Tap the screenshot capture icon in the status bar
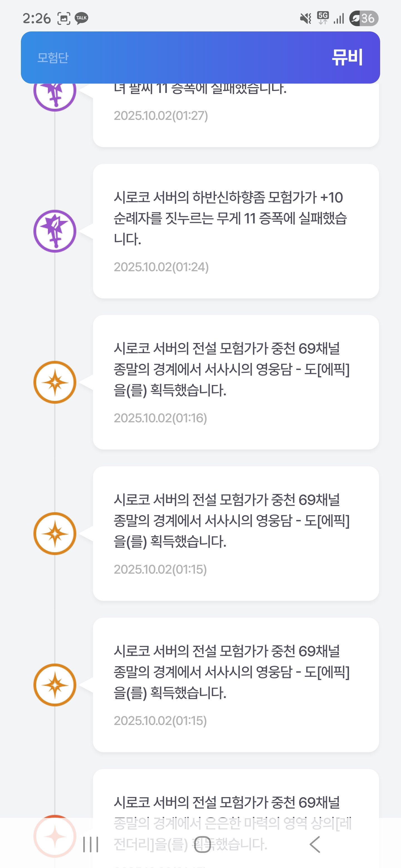The image size is (401, 868). click(x=64, y=18)
